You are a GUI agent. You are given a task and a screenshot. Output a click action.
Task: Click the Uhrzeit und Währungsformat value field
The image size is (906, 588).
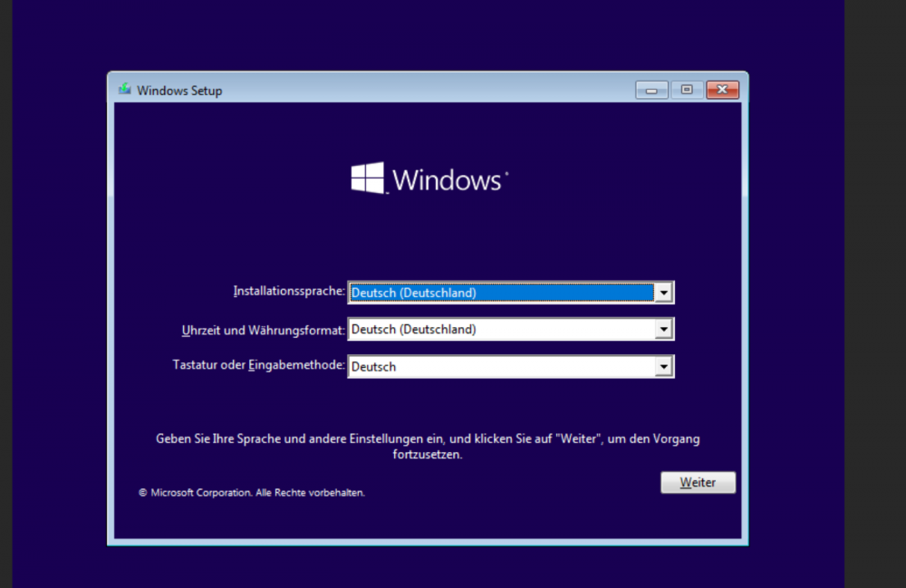pos(510,329)
